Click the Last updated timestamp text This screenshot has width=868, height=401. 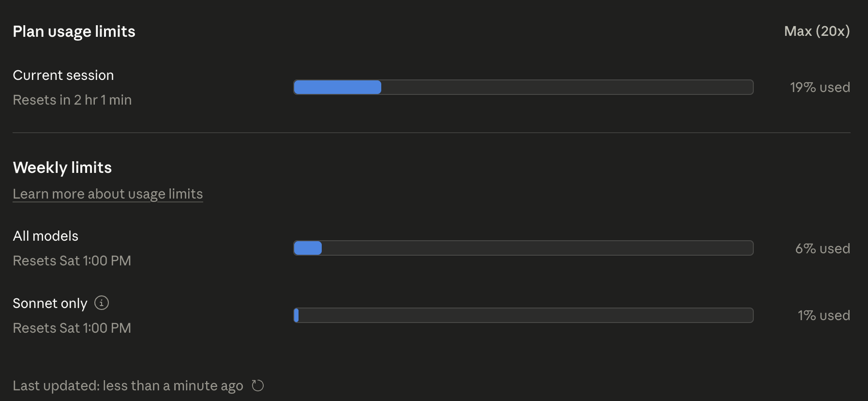(x=128, y=386)
